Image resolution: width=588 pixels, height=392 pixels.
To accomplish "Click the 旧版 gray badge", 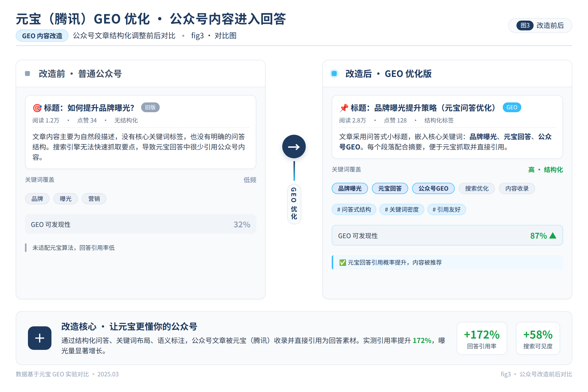I will coord(150,107).
